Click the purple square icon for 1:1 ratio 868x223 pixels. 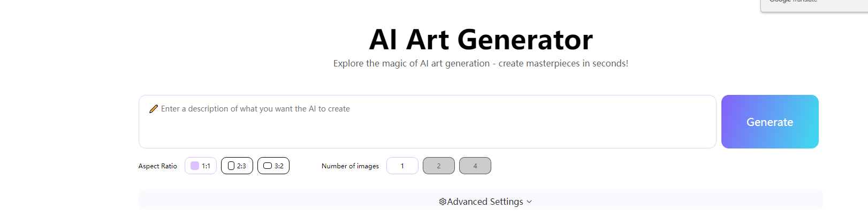(195, 166)
